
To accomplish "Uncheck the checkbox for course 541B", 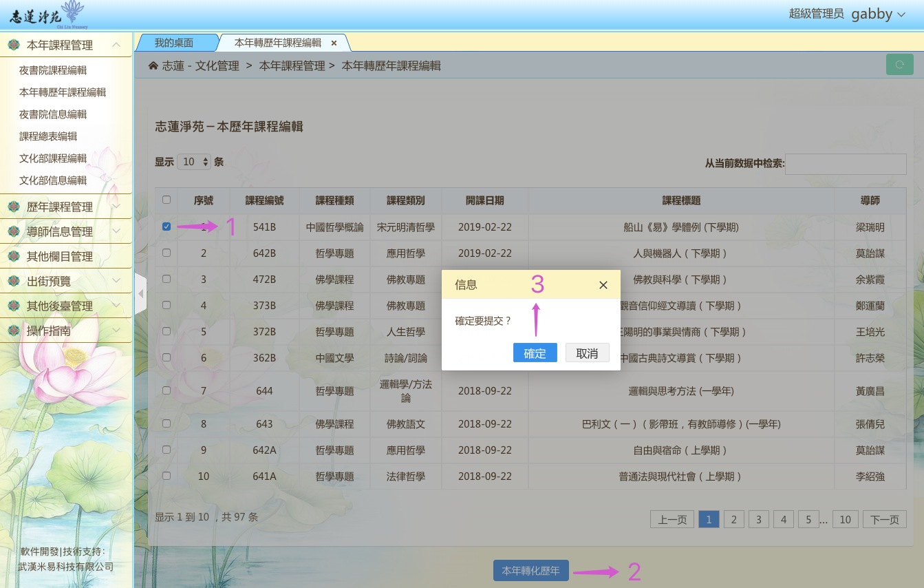I will (166, 227).
